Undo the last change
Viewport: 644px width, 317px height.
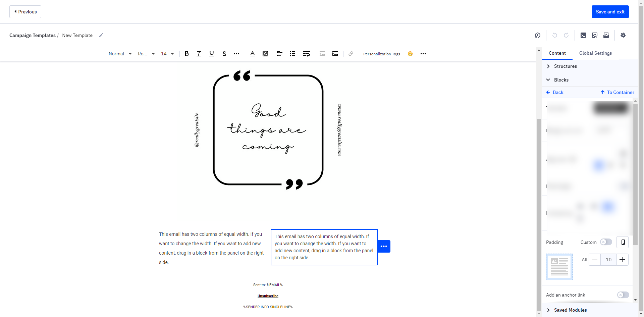[555, 35]
